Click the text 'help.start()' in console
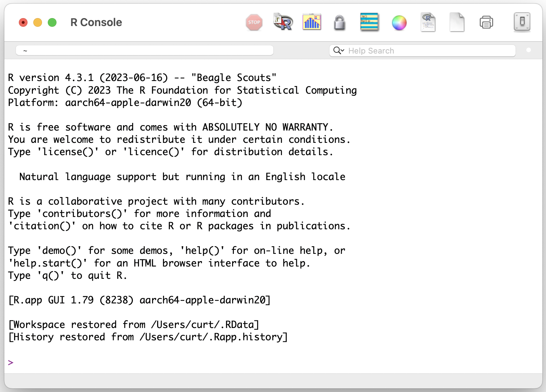This screenshot has height=392, width=546. 48,263
